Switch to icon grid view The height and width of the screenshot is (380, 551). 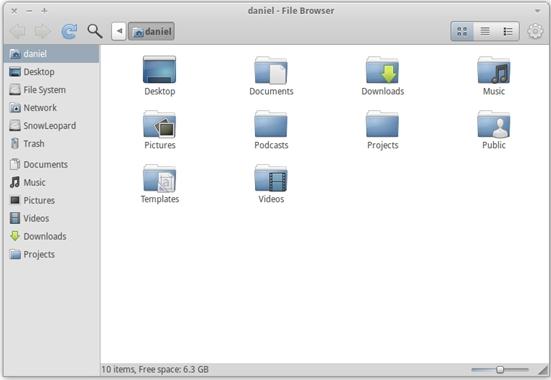point(462,31)
